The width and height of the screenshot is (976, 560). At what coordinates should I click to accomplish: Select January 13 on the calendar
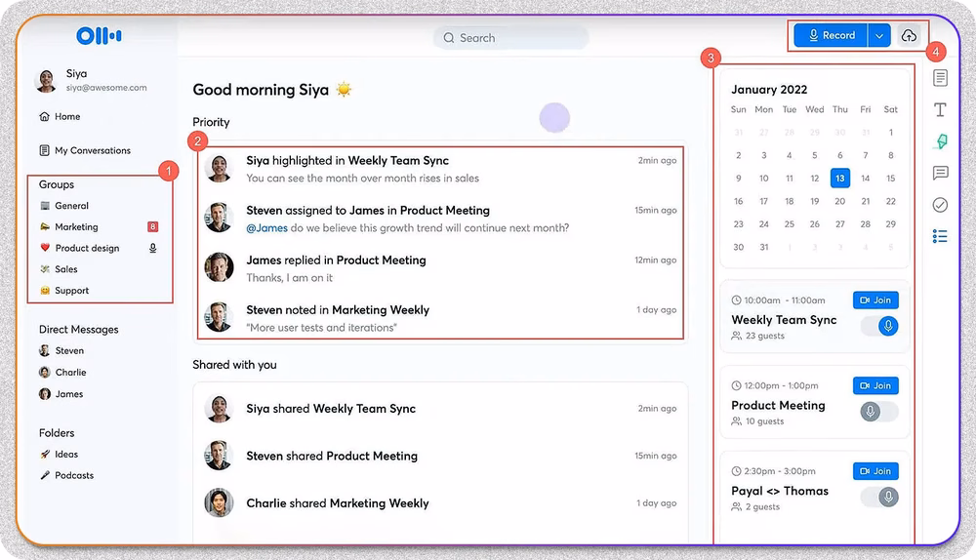[839, 178]
